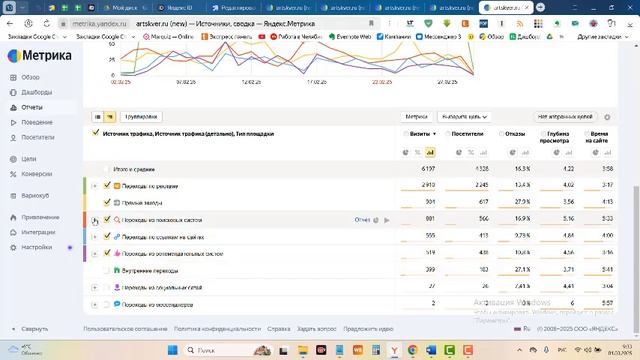
Task: Show pie chart for Отказы
Action: coord(512,152)
